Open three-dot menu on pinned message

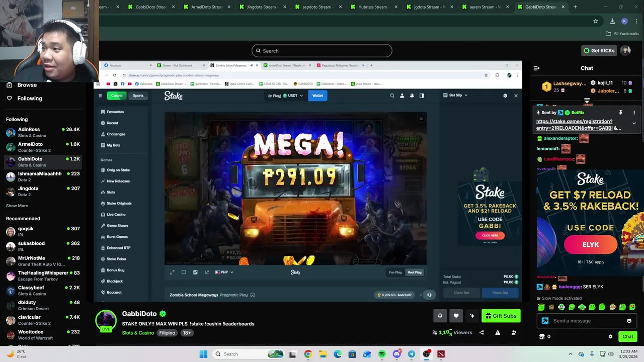634,113
